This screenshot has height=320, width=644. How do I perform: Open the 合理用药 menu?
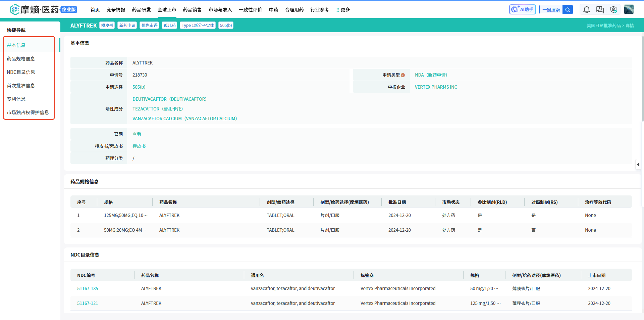294,10
